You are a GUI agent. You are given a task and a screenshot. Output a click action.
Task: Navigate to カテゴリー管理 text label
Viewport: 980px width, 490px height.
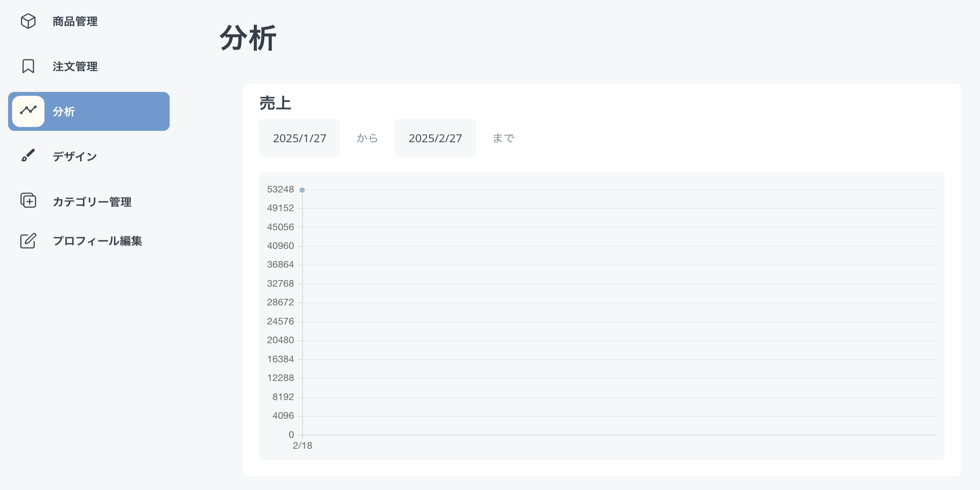point(92,202)
